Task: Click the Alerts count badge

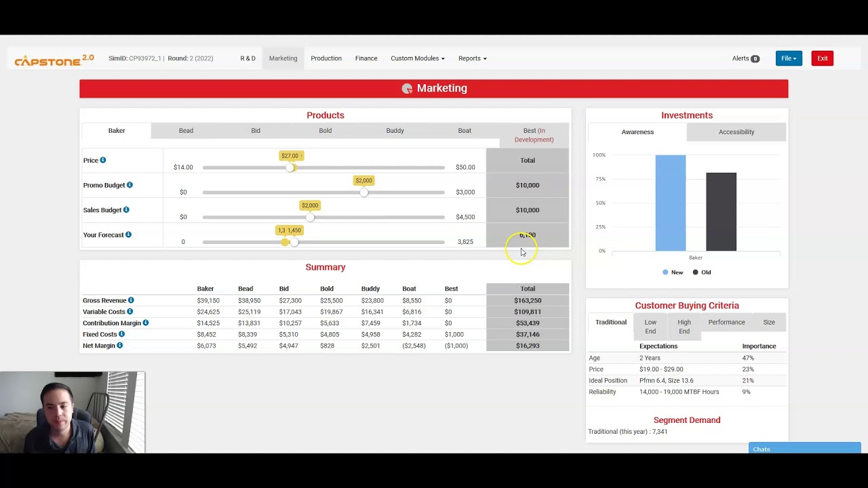Action: [755, 59]
